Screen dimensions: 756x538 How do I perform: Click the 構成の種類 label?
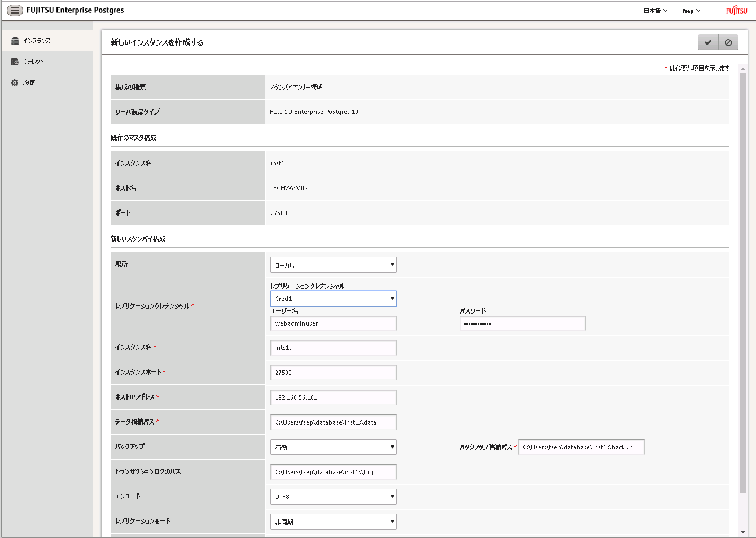point(130,87)
